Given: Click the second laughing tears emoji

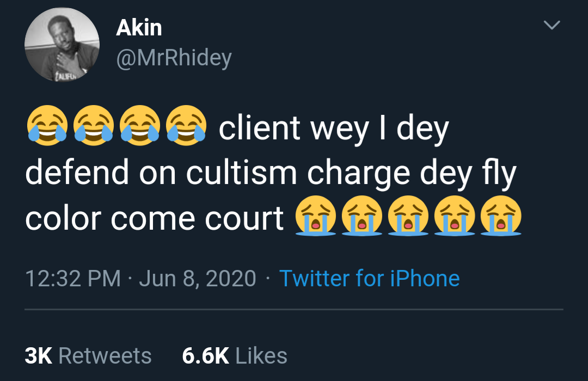Looking at the screenshot, I should tap(93, 127).
